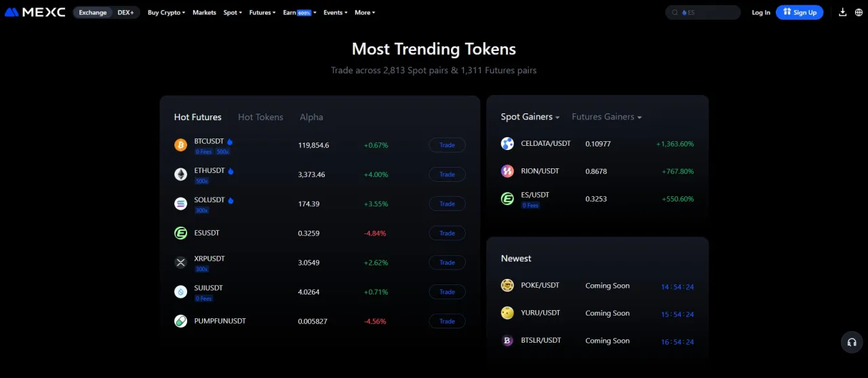Click the Bitcoin coin icon
The width and height of the screenshot is (868, 378).
point(180,145)
